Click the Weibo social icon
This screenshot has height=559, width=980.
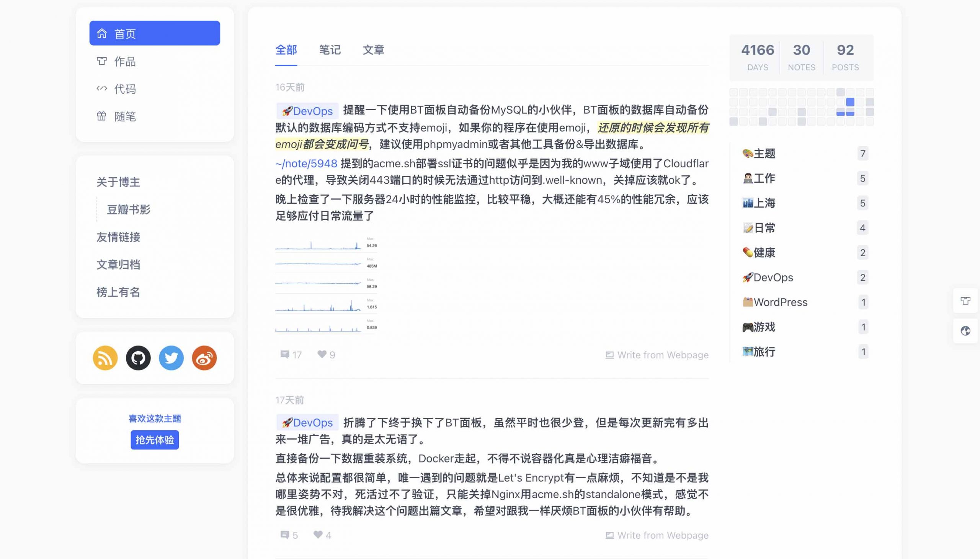tap(204, 358)
